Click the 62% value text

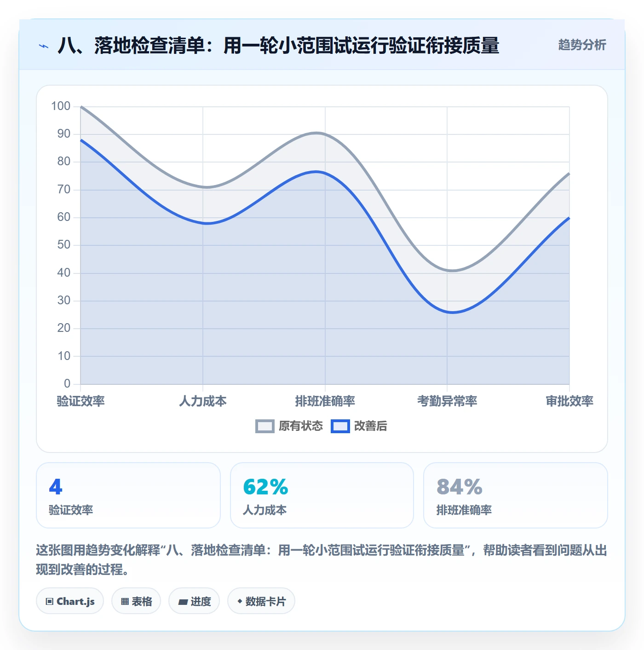click(265, 487)
